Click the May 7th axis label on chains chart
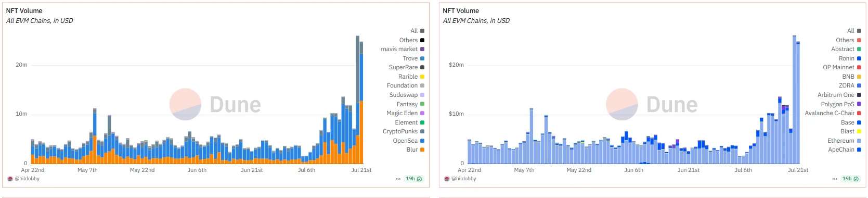Screen dimensions: 868x198 tap(524, 170)
